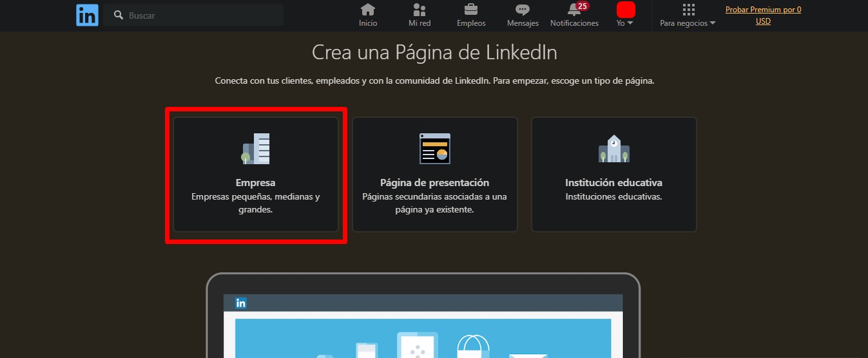Open Mensajes chat icon
The height and width of the screenshot is (358, 868).
[x=523, y=10]
